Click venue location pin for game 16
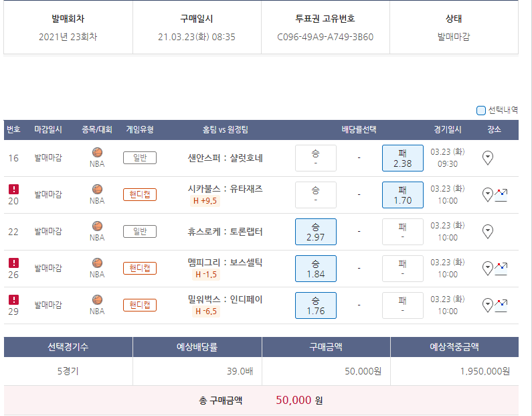Viewport: 532px width, 416px height. point(488,158)
